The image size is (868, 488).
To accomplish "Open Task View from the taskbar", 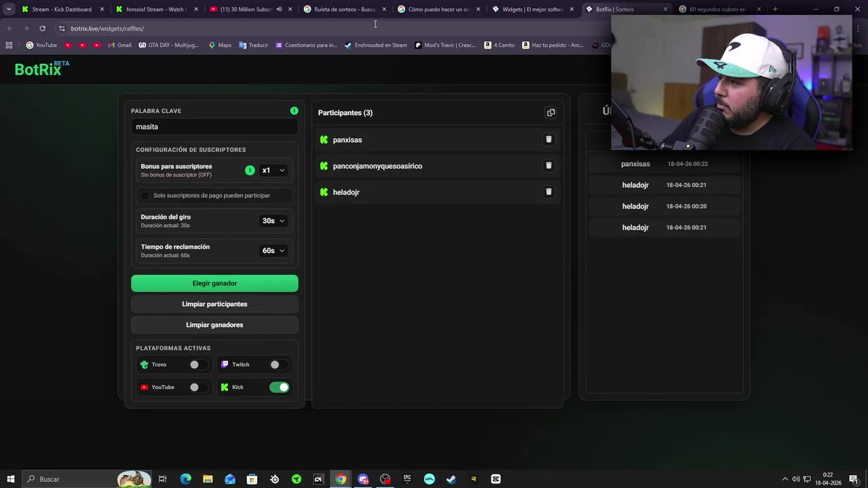I will click(x=163, y=479).
